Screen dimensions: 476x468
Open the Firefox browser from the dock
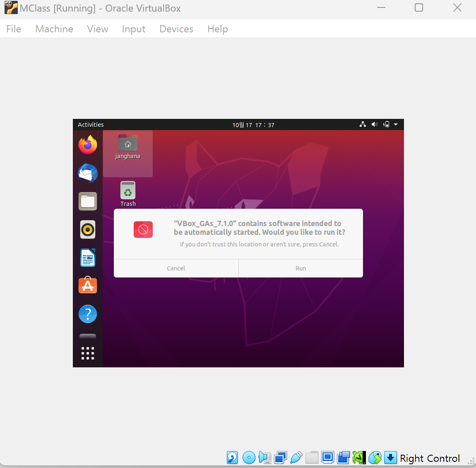[x=88, y=145]
